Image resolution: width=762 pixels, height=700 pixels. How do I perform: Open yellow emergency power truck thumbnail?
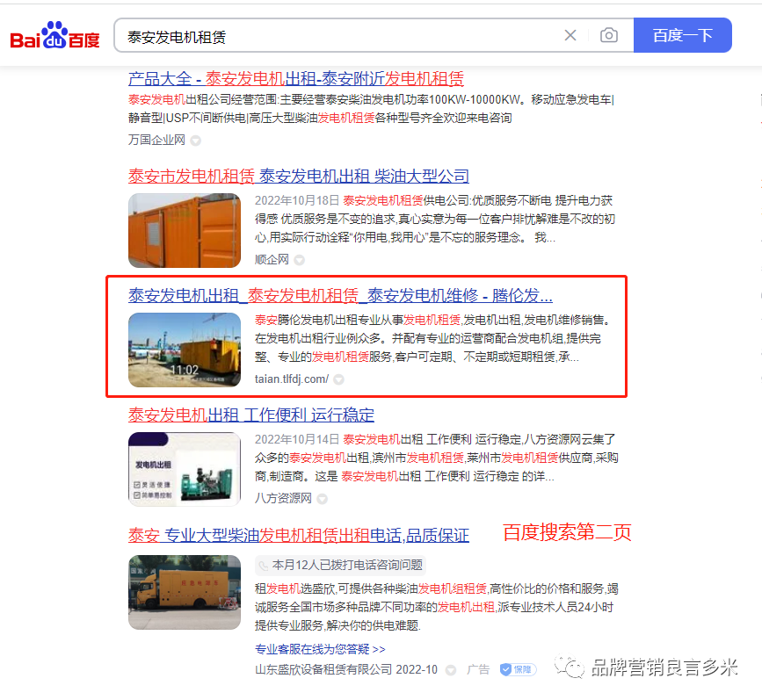(185, 592)
